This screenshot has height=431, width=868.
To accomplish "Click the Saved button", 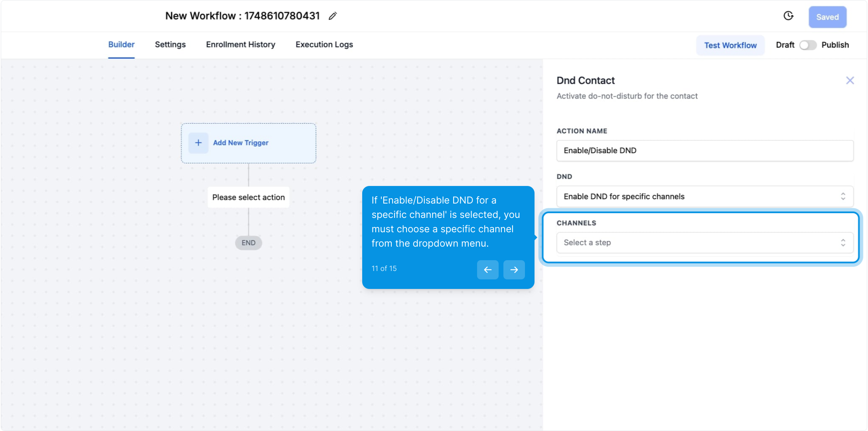I will 827,17.
